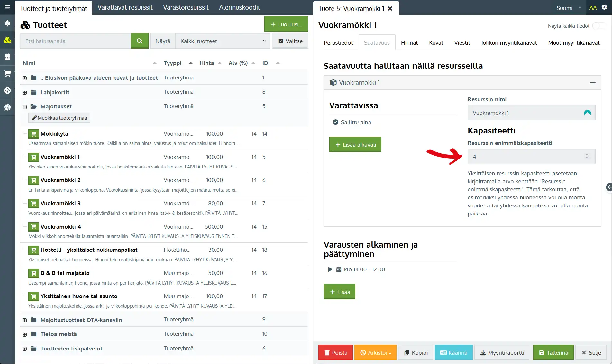Click the AA text size icon
This screenshot has width=612, height=364.
click(x=593, y=8)
